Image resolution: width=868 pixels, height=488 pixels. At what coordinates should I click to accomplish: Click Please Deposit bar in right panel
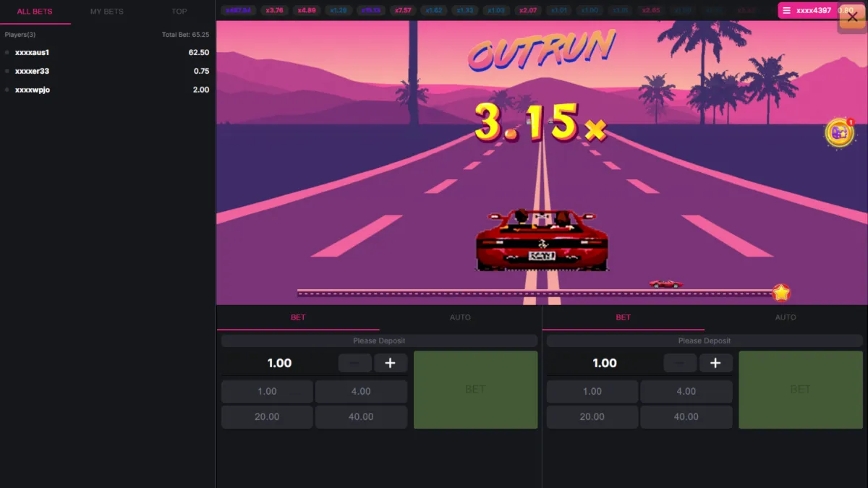point(705,341)
